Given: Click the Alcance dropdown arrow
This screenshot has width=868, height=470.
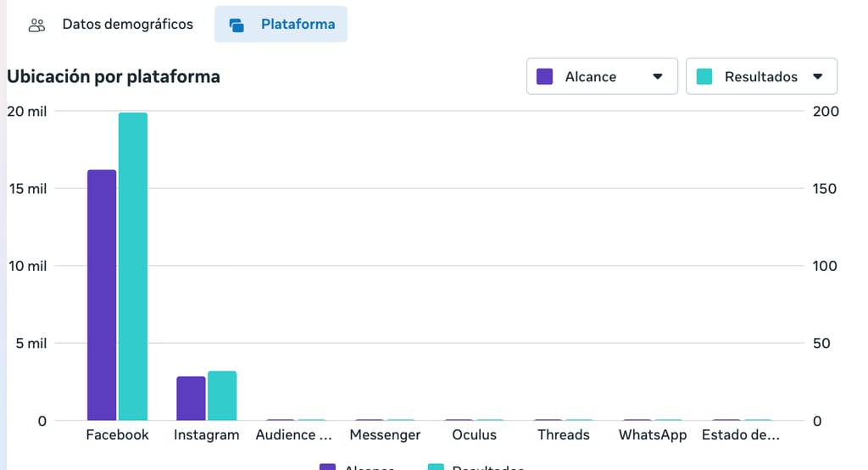Looking at the screenshot, I should (x=657, y=76).
